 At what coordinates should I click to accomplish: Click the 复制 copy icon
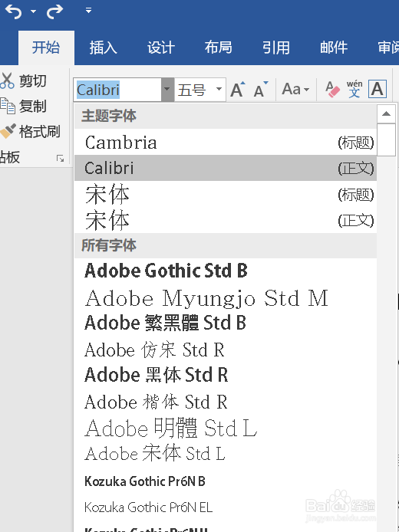(8, 106)
